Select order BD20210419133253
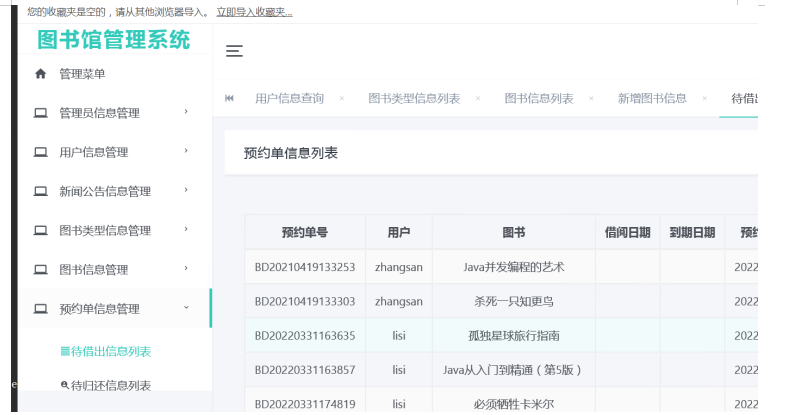789x415 pixels. tap(305, 267)
